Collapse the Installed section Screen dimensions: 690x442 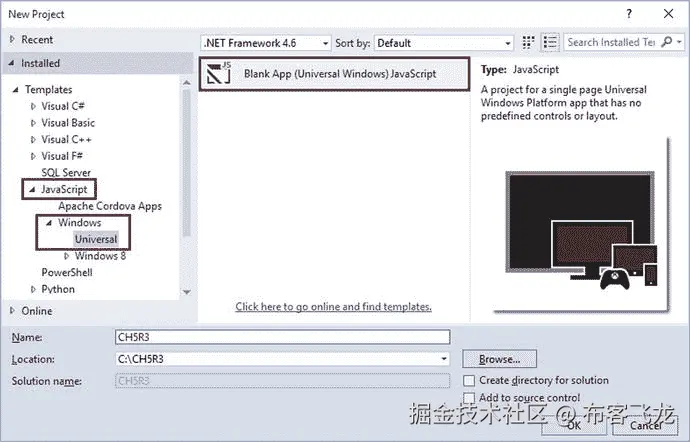[11, 63]
